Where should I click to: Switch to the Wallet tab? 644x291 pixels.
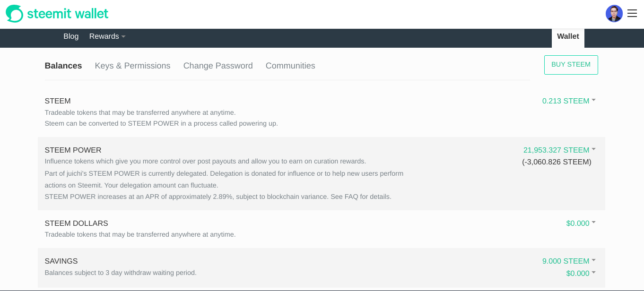point(568,36)
